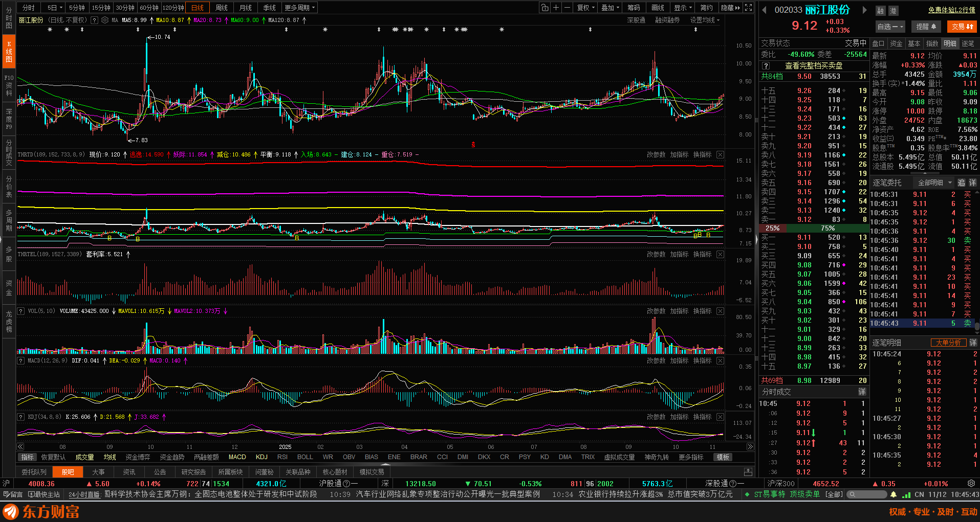Click the bottom panel expand icon

click(748, 471)
